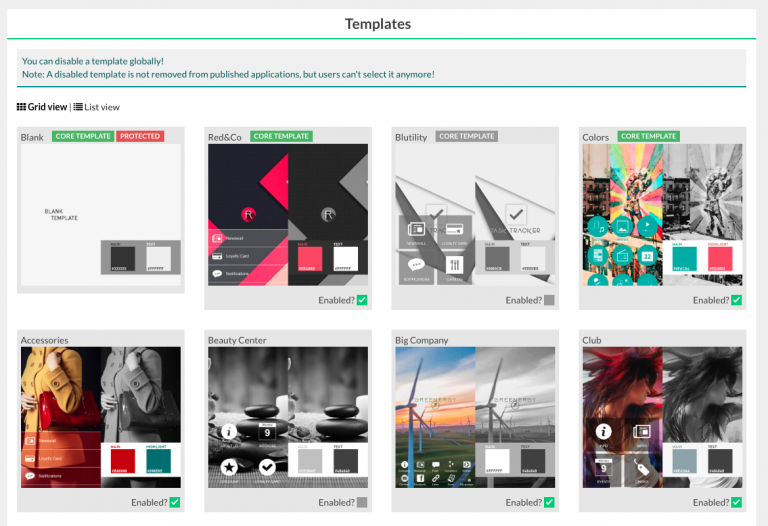Click the Blank template thumbnail

(100, 215)
